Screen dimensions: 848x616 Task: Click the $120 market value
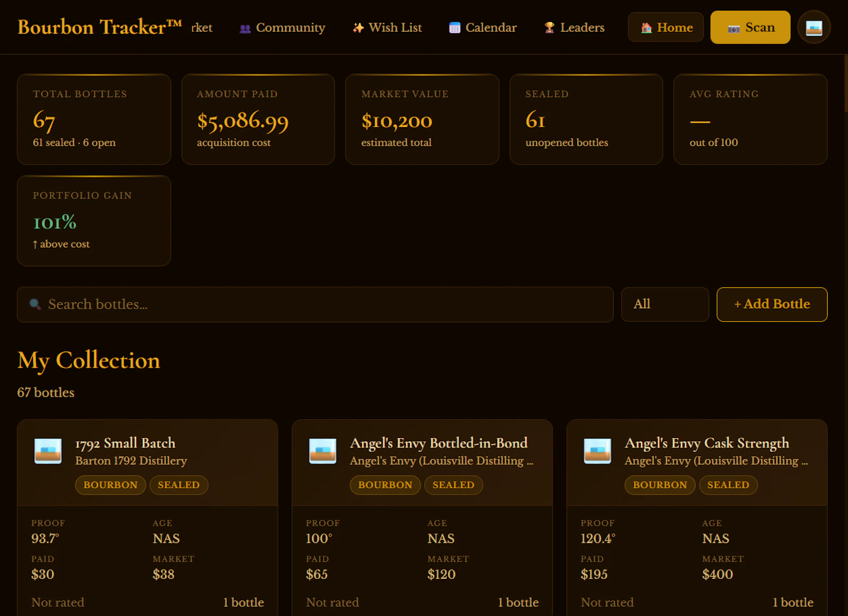[x=441, y=575]
